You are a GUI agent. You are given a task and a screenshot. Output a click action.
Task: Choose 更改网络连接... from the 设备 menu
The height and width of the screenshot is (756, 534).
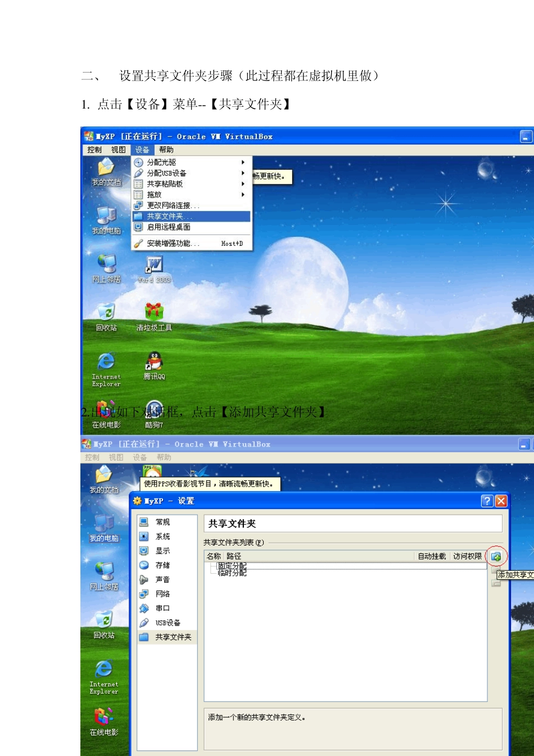(192, 205)
